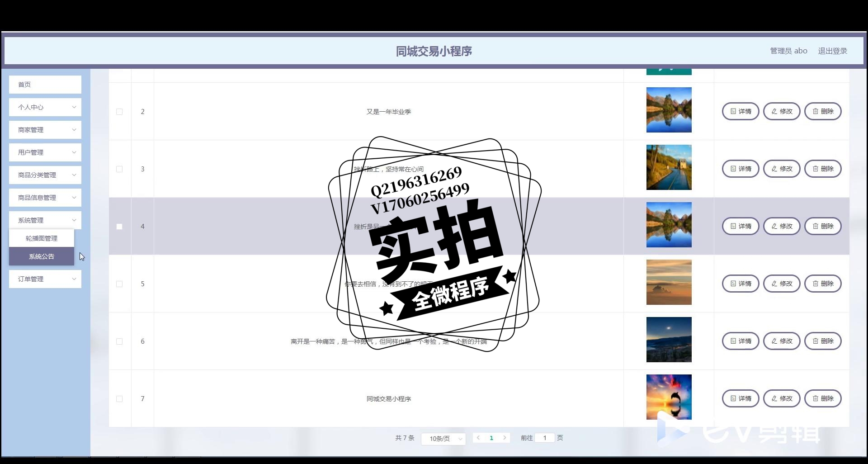The height and width of the screenshot is (464, 868).
Task: Open 轮播图管理 submenu item
Action: [42, 238]
